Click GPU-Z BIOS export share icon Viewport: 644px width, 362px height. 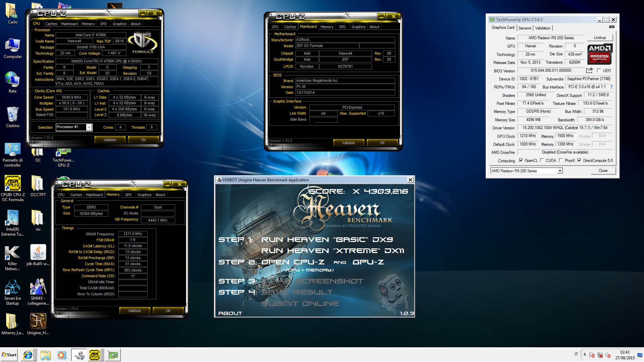(589, 70)
